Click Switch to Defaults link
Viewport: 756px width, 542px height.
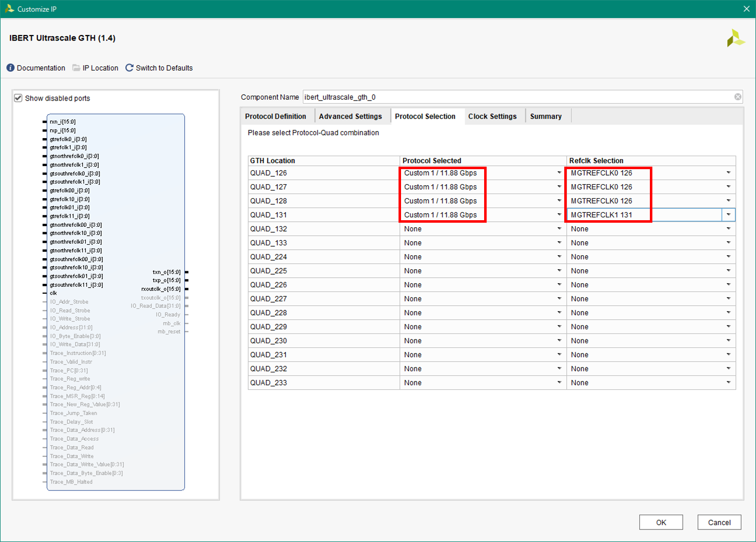[164, 68]
